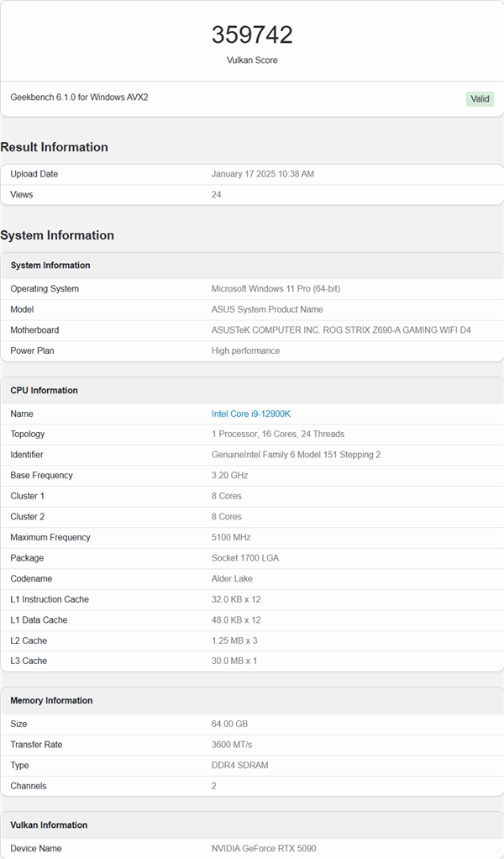504x859 pixels.
Task: Click the Result Information heading
Action: [x=55, y=147]
